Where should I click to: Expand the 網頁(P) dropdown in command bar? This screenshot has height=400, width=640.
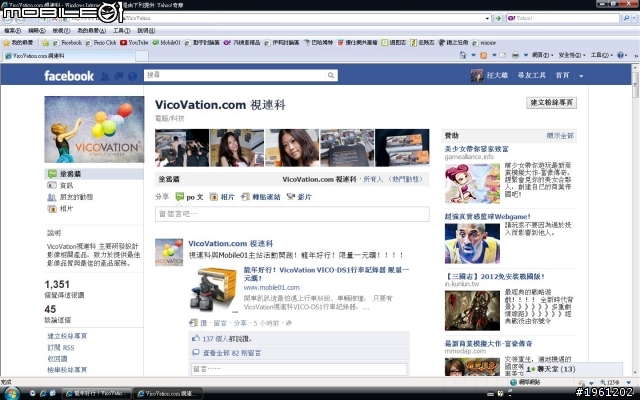[542, 55]
